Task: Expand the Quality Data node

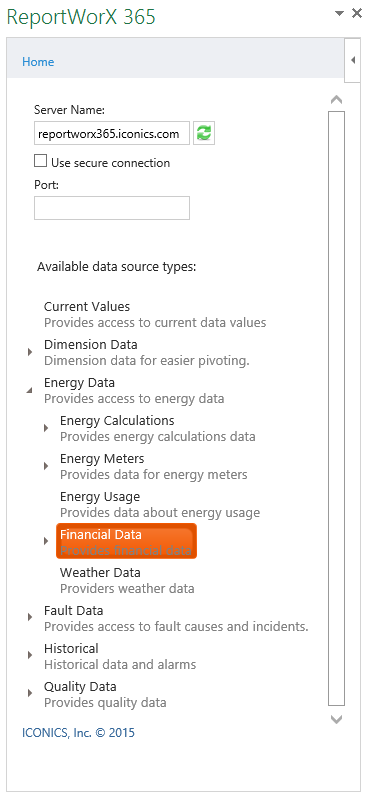Action: [30, 693]
